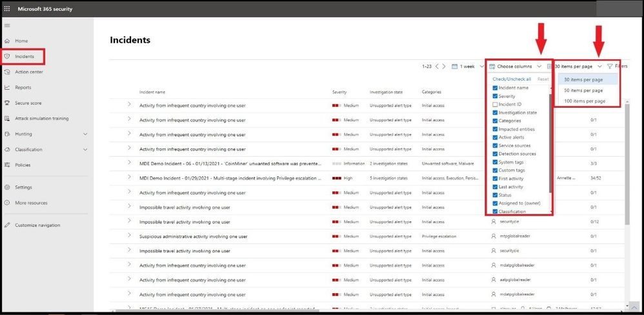Click the More resources info icon
The height and width of the screenshot is (315, 644).
[7, 203]
